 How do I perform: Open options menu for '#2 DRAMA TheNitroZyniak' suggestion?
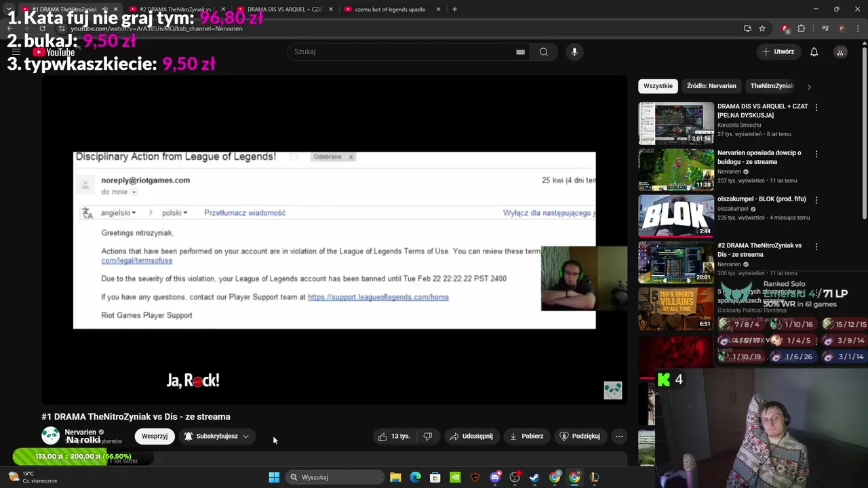[x=816, y=246]
